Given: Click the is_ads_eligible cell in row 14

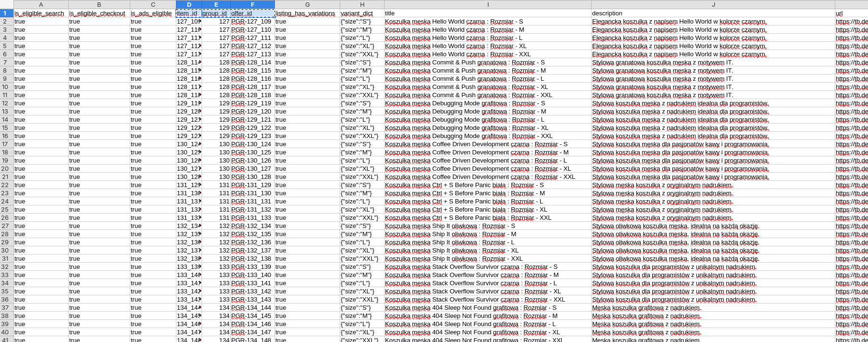Looking at the screenshot, I should pyautogui.click(x=153, y=120).
